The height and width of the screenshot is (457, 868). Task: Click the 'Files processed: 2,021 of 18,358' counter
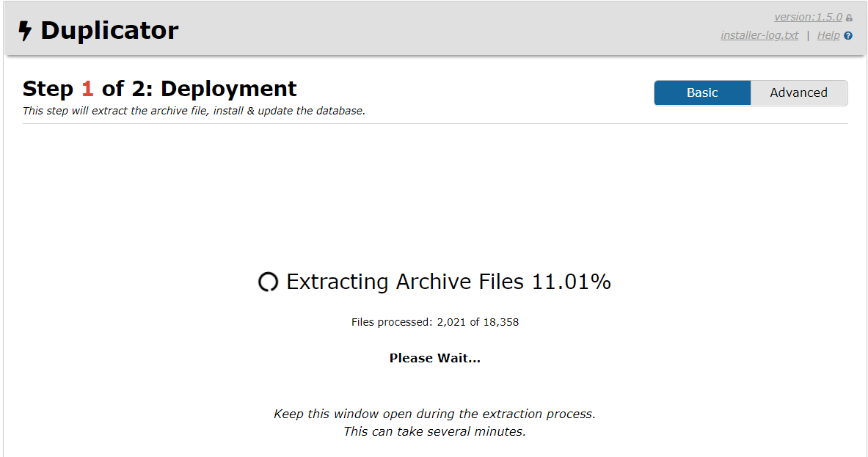434,322
